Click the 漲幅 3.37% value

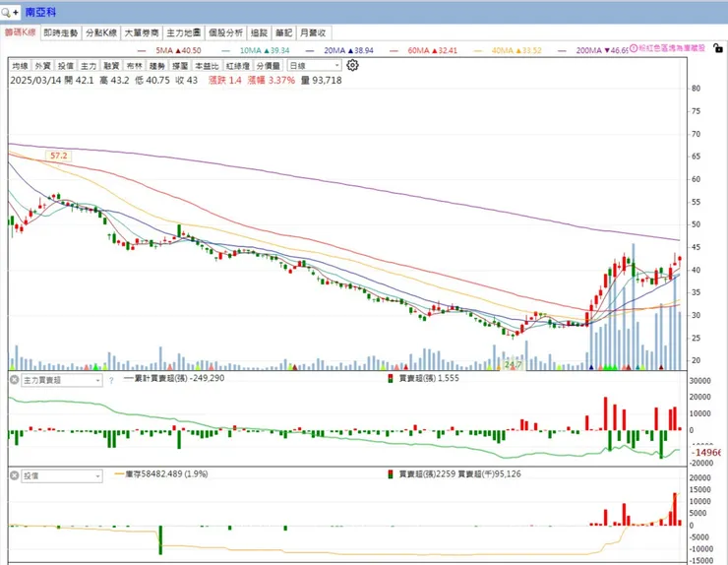[x=272, y=80]
